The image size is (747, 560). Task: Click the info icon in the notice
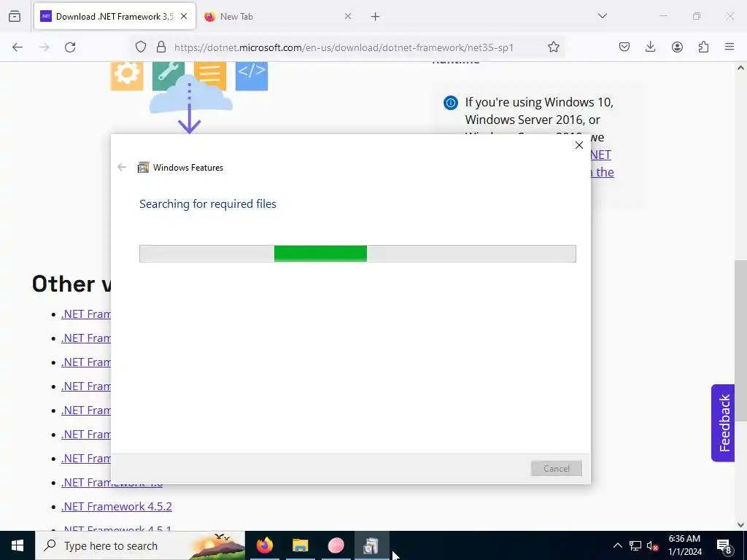click(450, 103)
